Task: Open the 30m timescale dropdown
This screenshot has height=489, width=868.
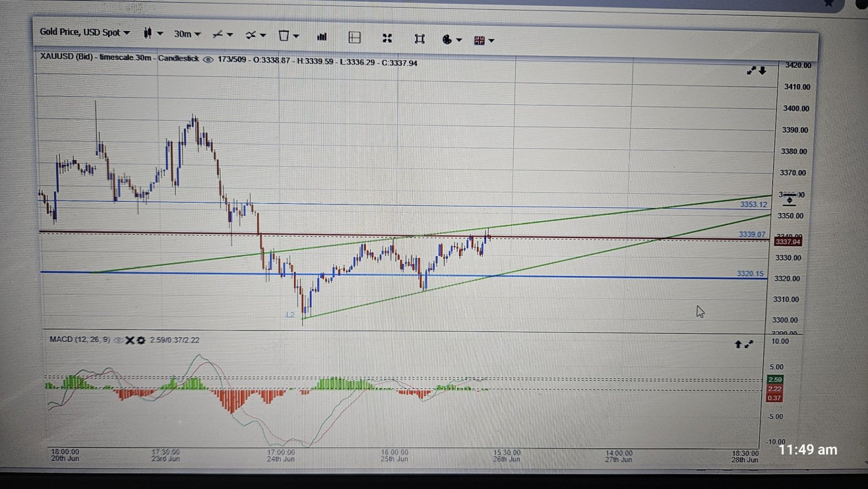Action: [187, 34]
